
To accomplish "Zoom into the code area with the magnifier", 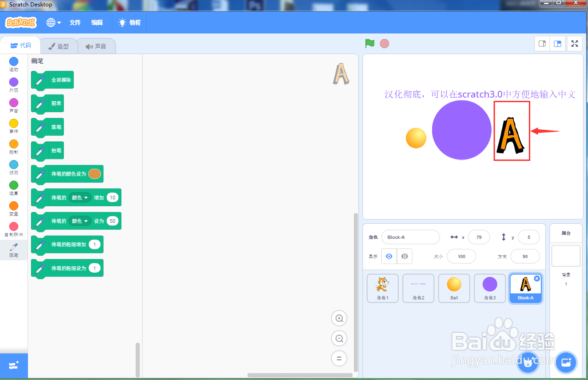I will 339,318.
